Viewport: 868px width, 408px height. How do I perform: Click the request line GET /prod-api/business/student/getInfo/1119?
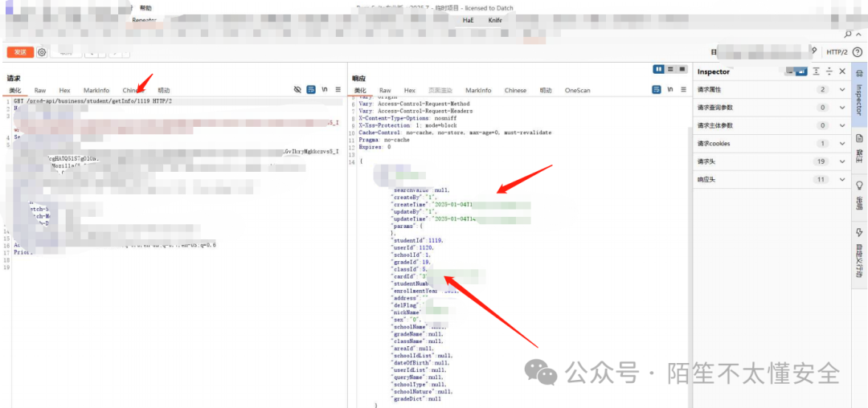(x=92, y=102)
